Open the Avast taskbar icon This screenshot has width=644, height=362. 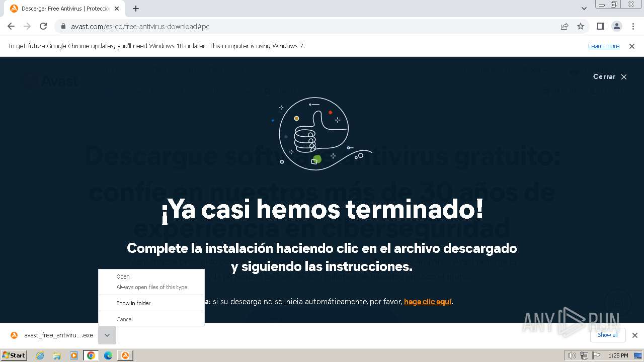click(x=125, y=355)
